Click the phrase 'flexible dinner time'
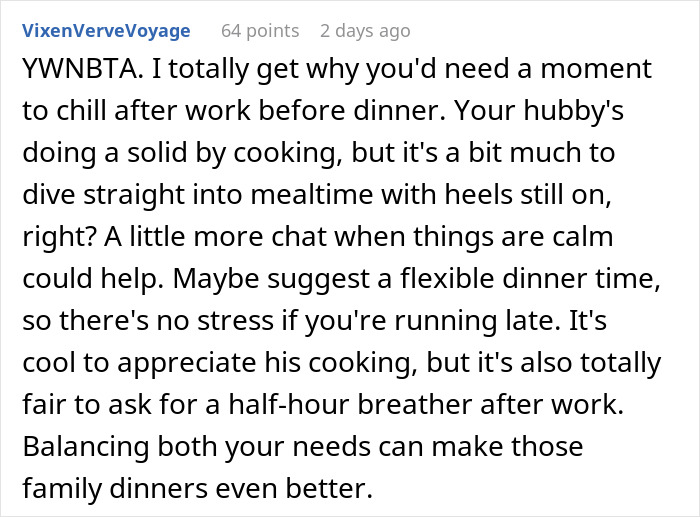 pos(529,279)
